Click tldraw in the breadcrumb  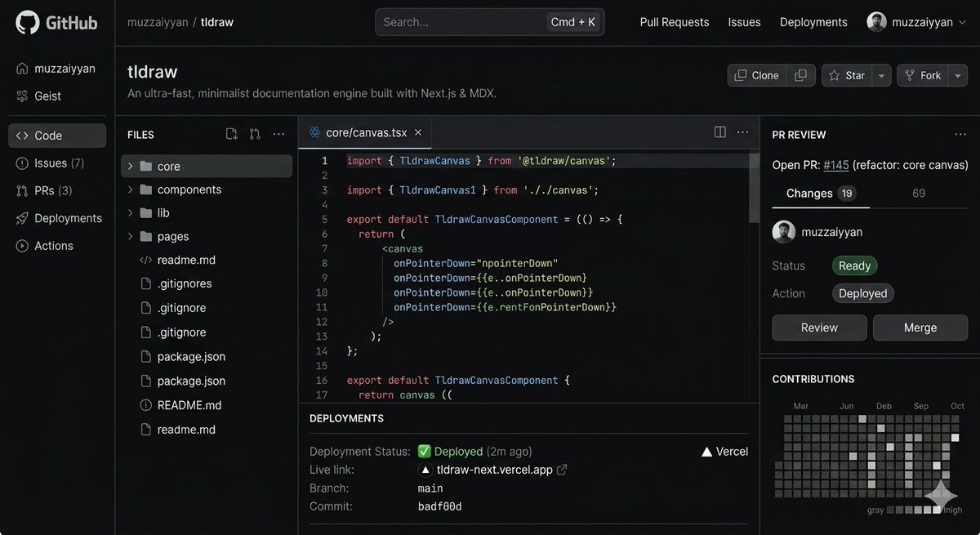217,22
